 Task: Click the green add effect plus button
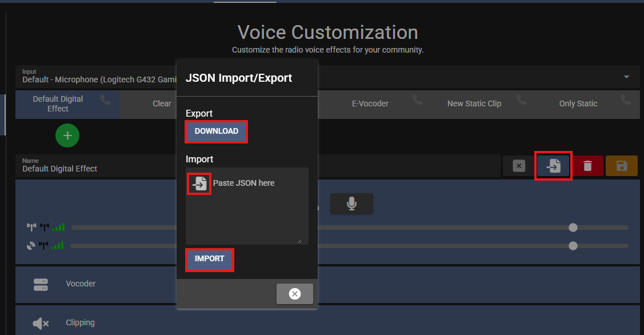point(67,135)
